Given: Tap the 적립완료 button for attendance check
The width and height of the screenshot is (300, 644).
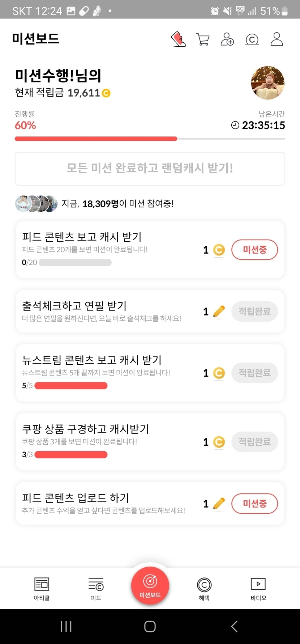Looking at the screenshot, I should pos(254,311).
